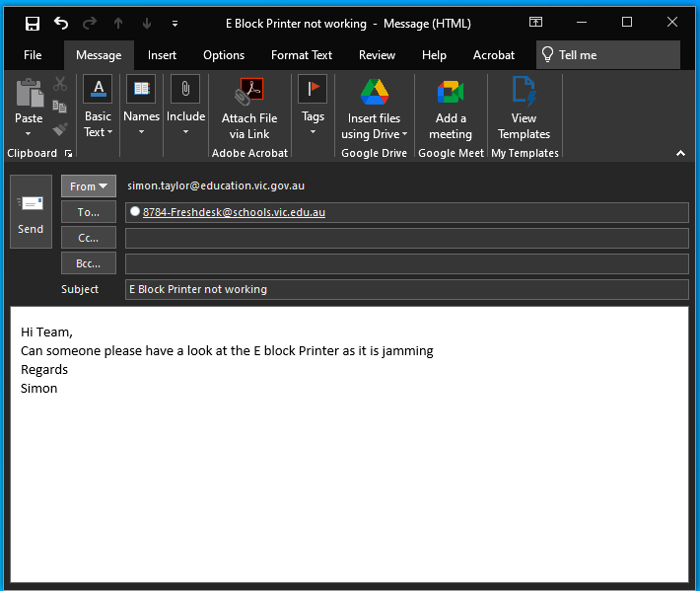The image size is (700, 591).
Task: Click inside the Cc field
Action: pos(407,238)
